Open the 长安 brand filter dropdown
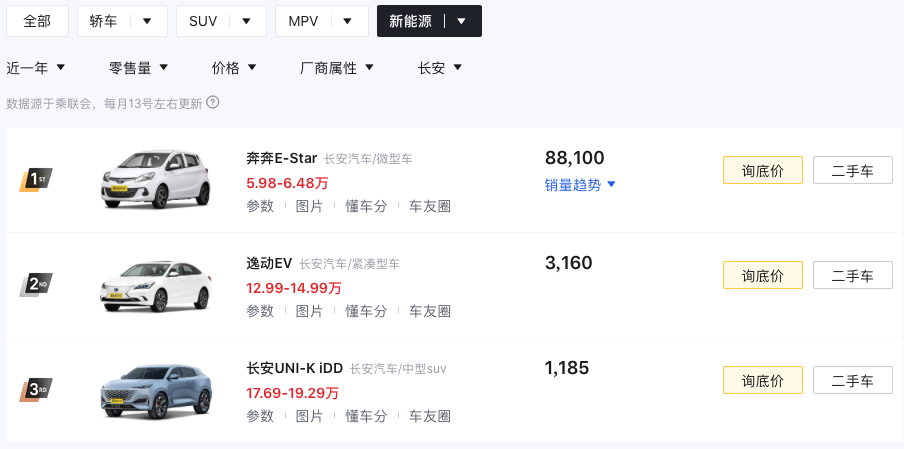904x449 pixels. pos(440,68)
